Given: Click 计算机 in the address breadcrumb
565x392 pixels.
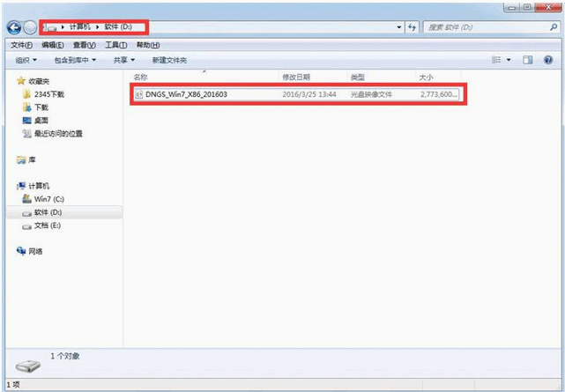Looking at the screenshot, I should point(79,26).
